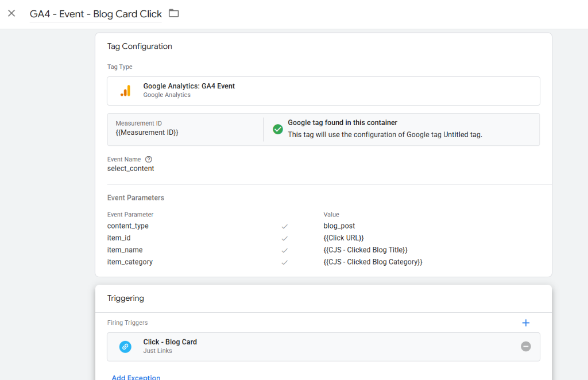Click the item_name parameter name

125,250
